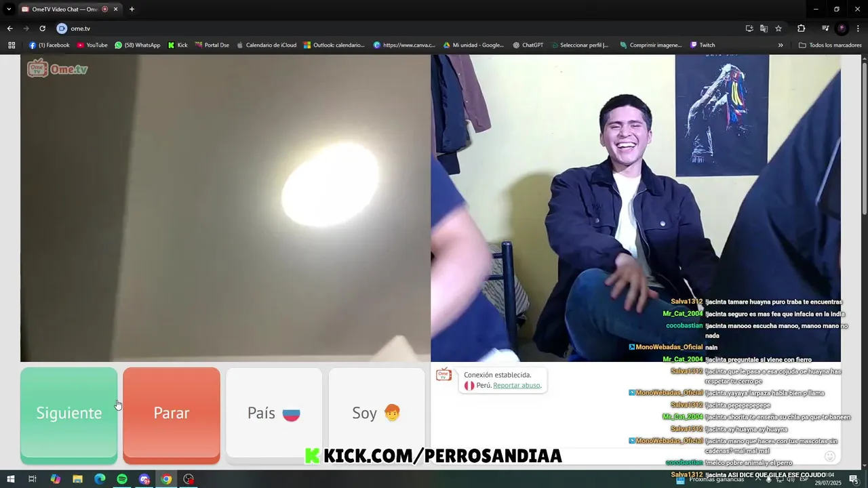Open Task View in taskbar

click(32, 479)
